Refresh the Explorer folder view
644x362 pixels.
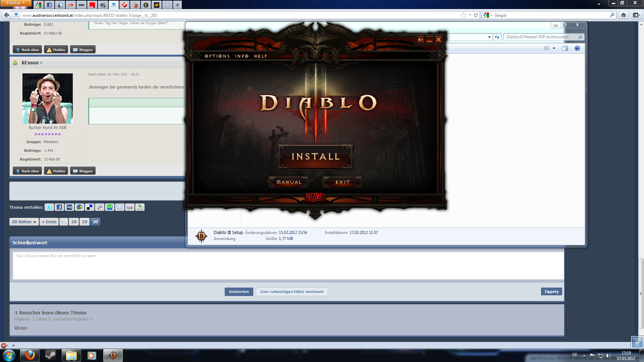(497, 37)
